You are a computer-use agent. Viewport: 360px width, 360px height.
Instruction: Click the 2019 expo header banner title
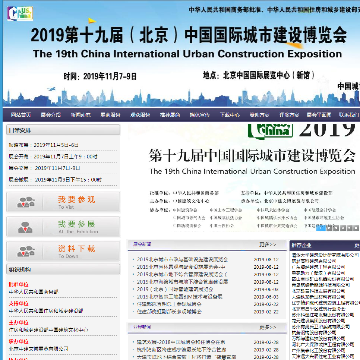tap(188, 35)
